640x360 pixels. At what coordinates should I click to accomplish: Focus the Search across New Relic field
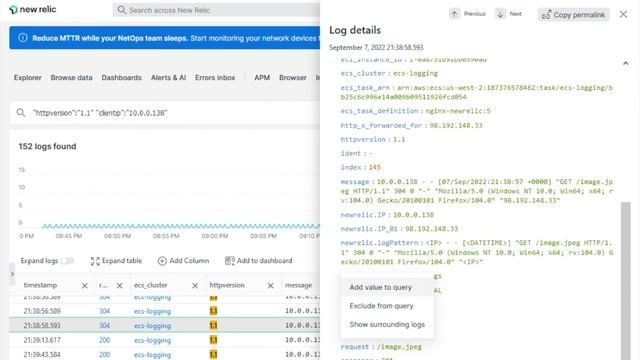pyautogui.click(x=216, y=10)
